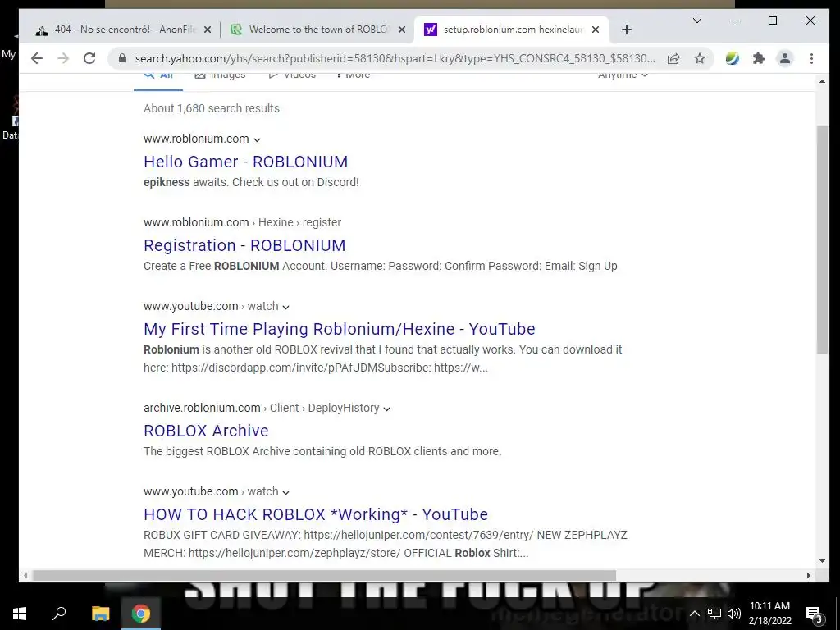View site lock info in address bar
The width and height of the screenshot is (840, 630).
coord(122,58)
